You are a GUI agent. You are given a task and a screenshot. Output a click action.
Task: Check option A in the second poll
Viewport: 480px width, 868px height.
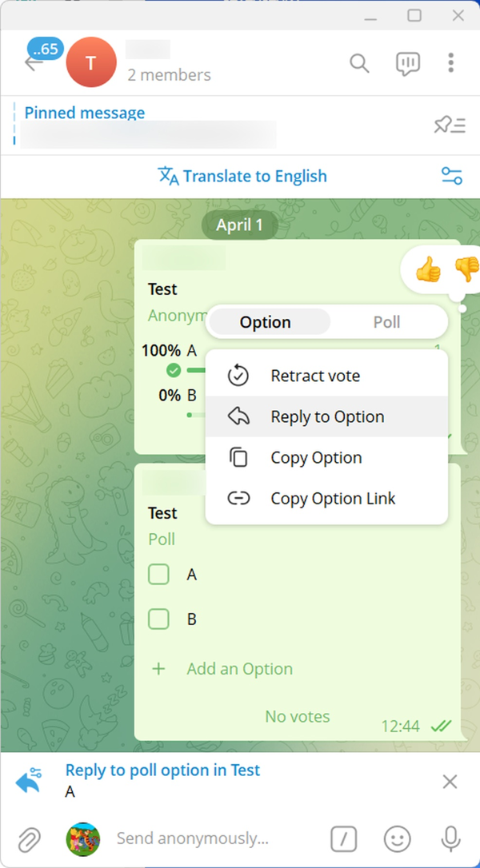pyautogui.click(x=159, y=574)
